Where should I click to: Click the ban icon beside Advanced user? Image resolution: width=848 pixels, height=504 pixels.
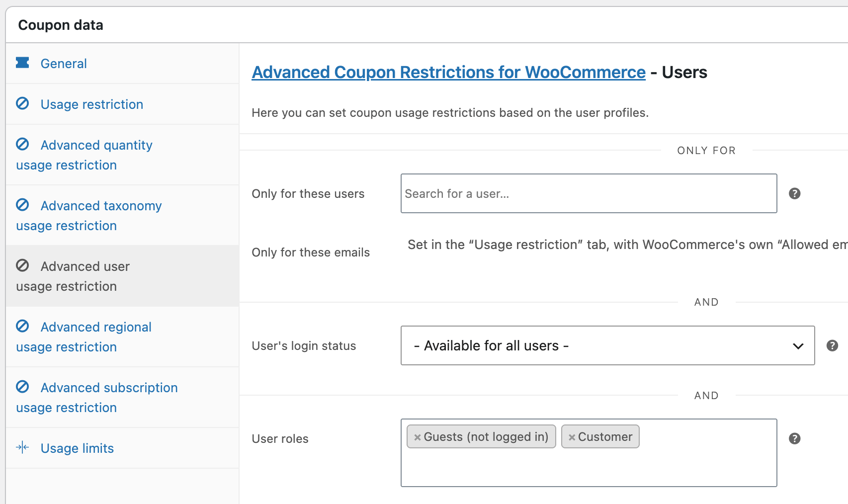coord(22,265)
